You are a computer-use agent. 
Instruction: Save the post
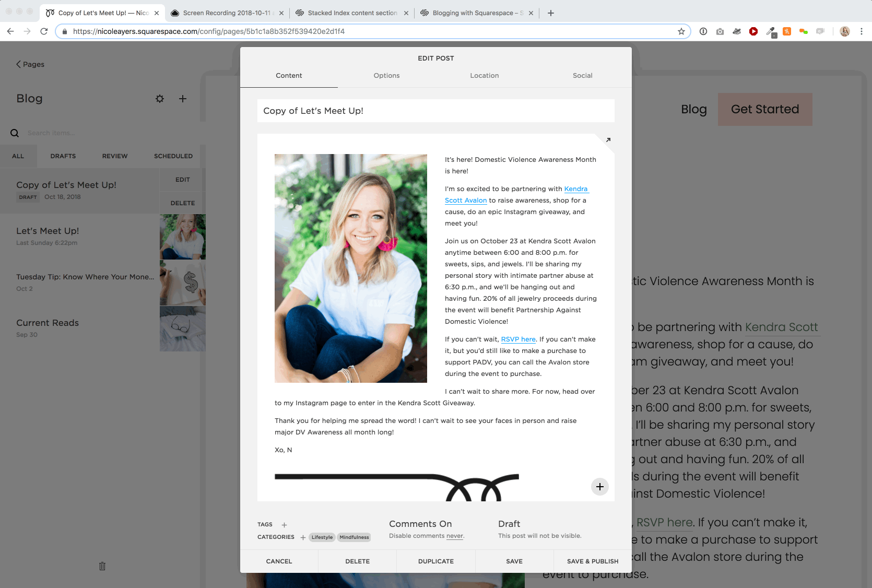(514, 561)
